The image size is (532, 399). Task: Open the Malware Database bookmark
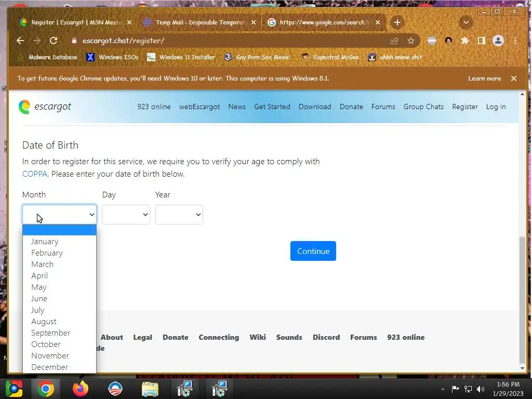click(48, 57)
